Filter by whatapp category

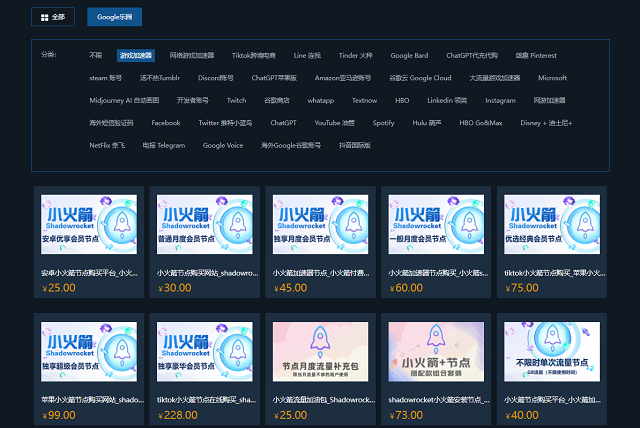(320, 100)
